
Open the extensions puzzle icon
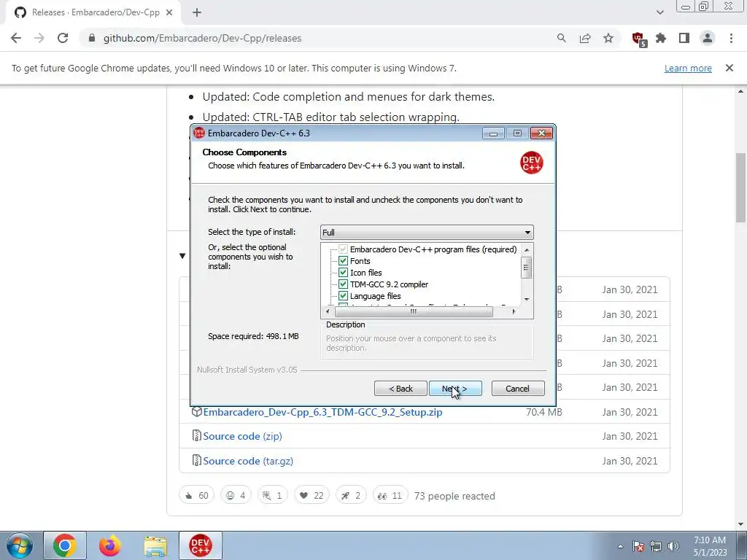[x=661, y=38]
